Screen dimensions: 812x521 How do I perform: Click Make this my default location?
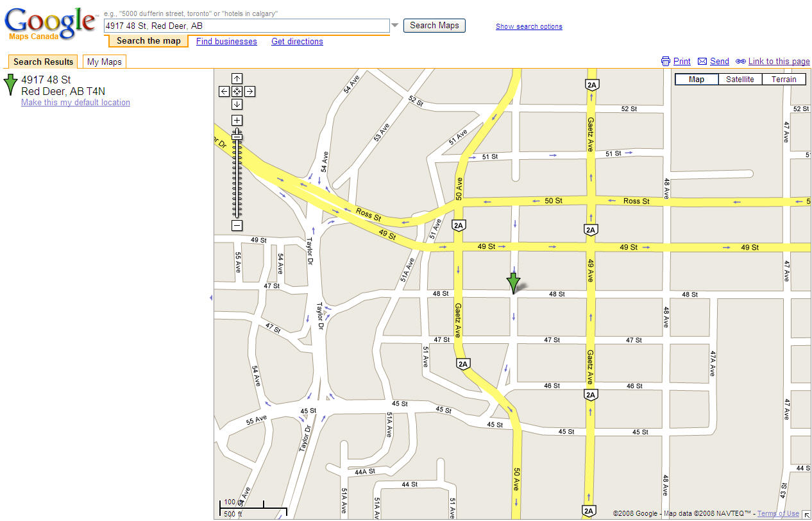tap(76, 103)
